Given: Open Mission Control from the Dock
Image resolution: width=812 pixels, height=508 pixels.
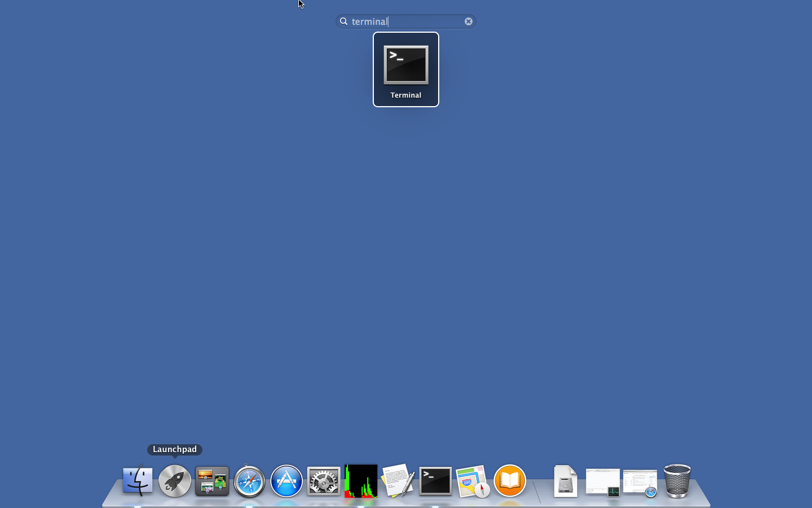Looking at the screenshot, I should [x=212, y=481].
